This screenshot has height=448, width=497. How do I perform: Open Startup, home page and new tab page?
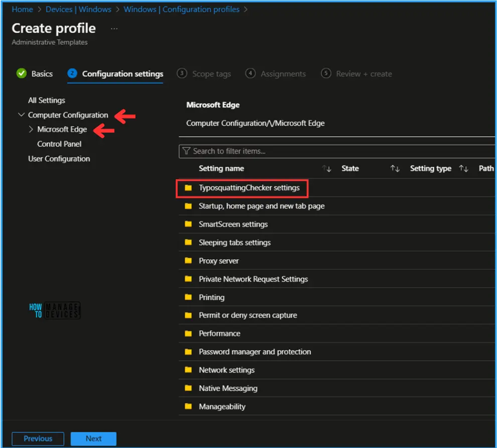coord(337,206)
